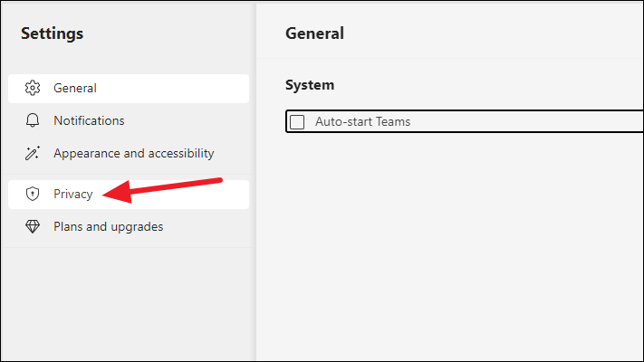Image resolution: width=644 pixels, height=362 pixels.
Task: Click the gear icon beside General
Action: pos(33,89)
